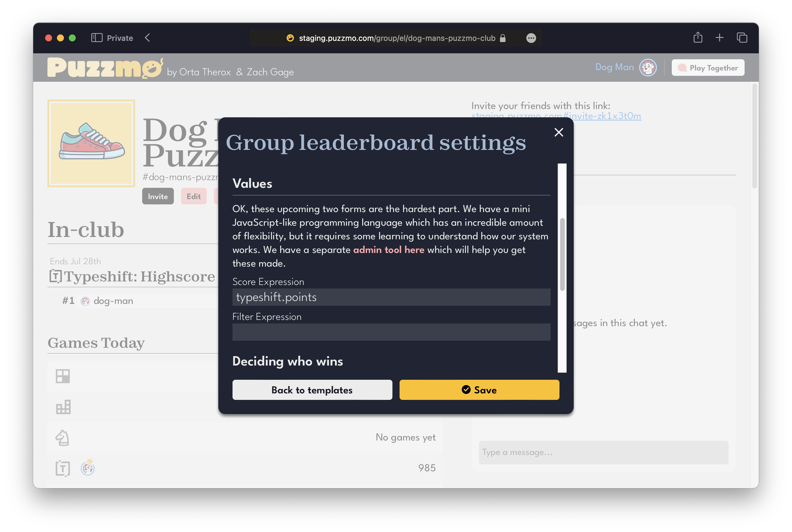Click the crowned dog-man avatar in Games Today
This screenshot has height=532, width=792.
[x=87, y=469]
